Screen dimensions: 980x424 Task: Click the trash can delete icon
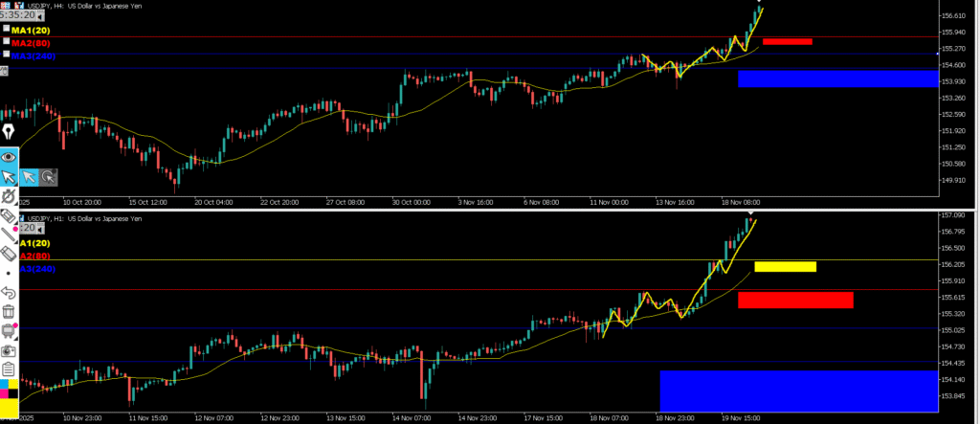coord(9,311)
